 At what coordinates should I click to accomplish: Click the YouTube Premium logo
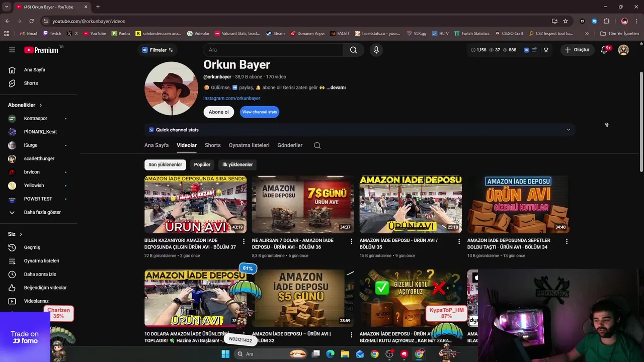[x=42, y=50]
